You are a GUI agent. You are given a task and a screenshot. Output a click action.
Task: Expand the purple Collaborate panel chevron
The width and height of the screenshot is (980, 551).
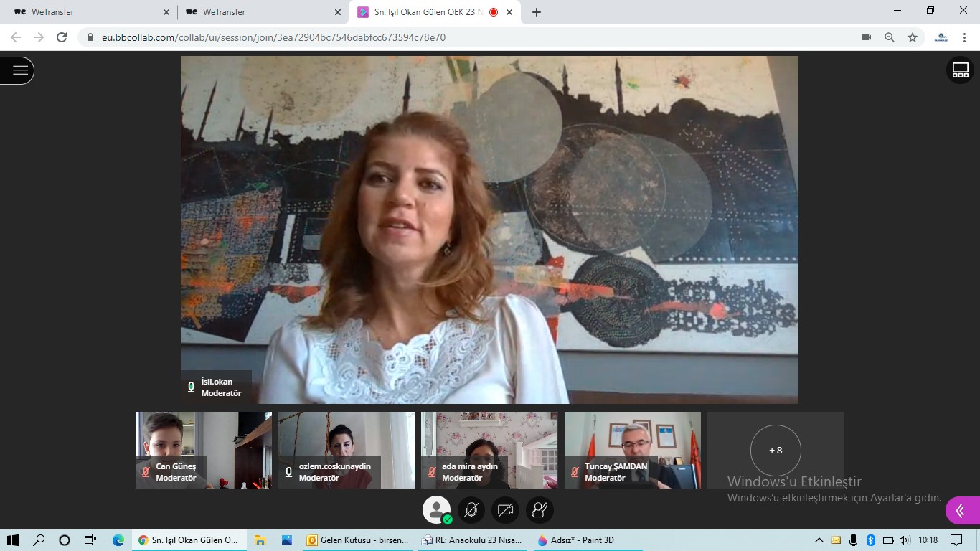(960, 510)
